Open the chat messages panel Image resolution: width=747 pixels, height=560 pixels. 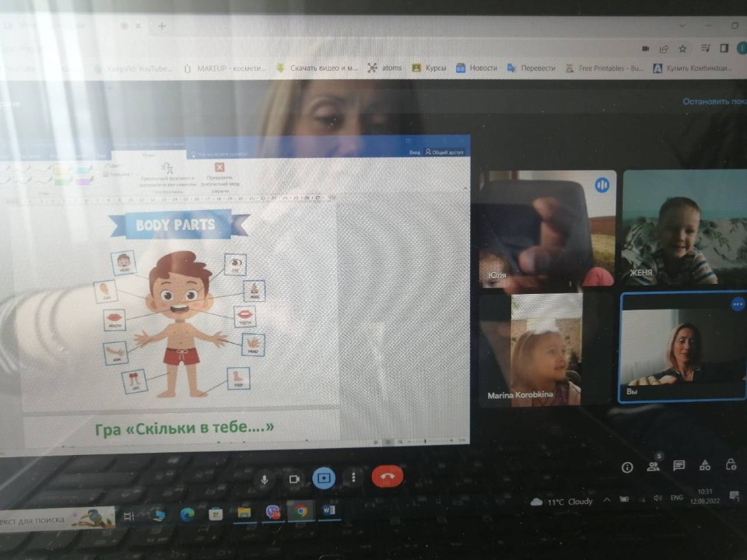pos(679,466)
